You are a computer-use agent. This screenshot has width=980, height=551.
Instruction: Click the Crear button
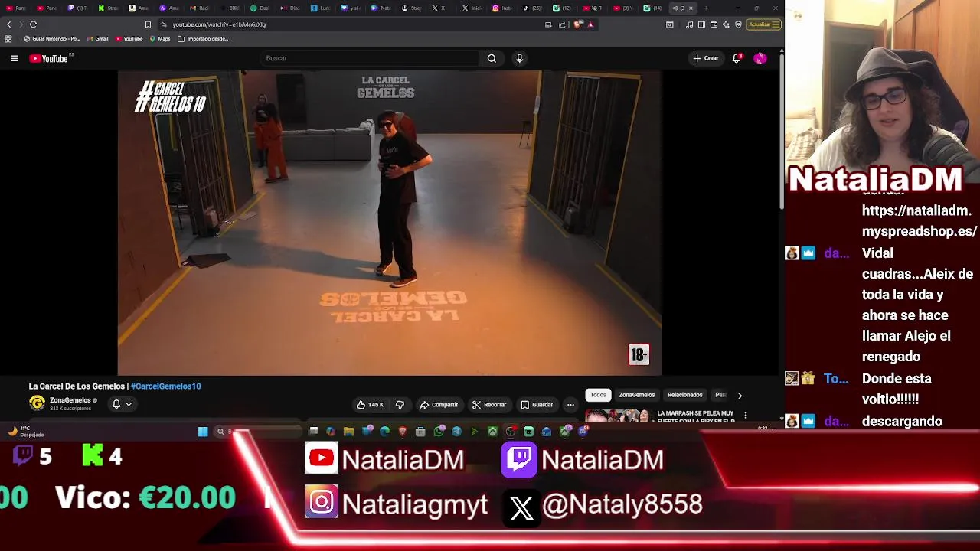pyautogui.click(x=706, y=58)
